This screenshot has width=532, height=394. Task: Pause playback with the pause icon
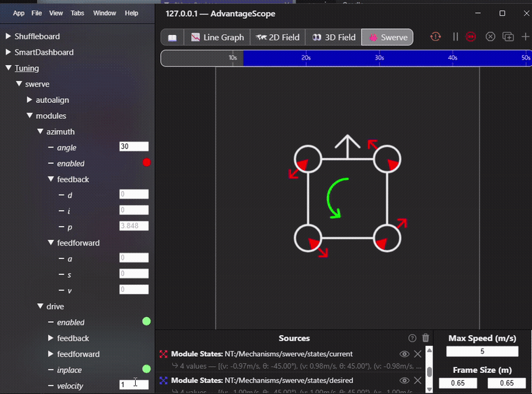click(x=455, y=36)
